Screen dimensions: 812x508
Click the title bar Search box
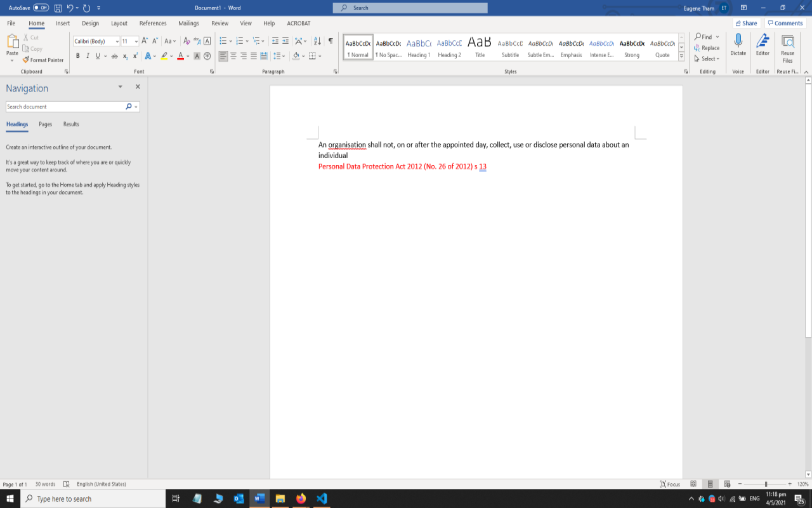point(410,8)
